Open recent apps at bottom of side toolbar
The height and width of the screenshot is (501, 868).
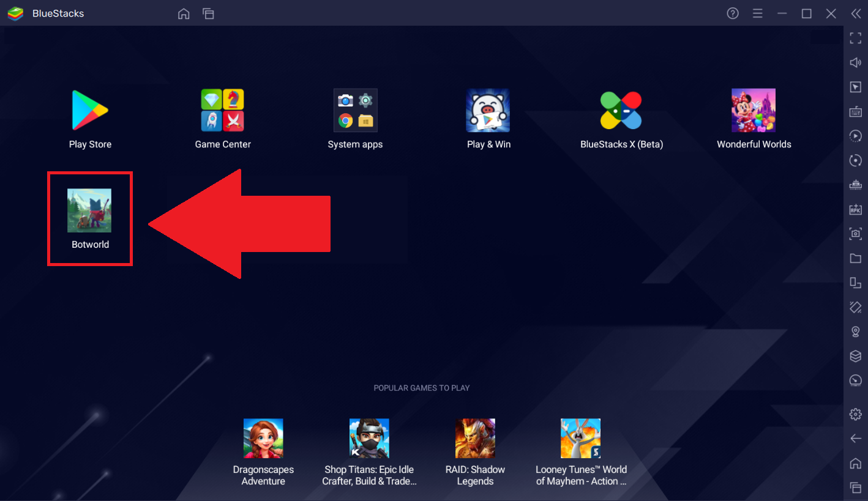tap(856, 488)
